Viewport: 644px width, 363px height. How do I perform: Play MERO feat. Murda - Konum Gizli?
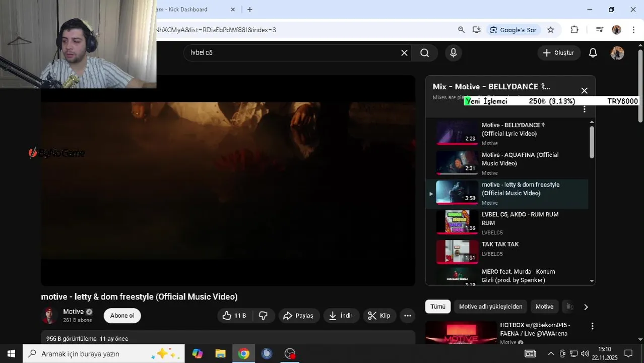(x=507, y=277)
